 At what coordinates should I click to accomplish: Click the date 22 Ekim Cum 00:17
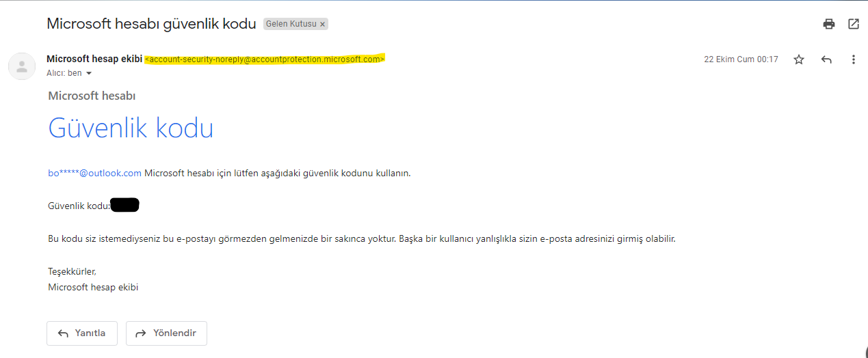741,59
